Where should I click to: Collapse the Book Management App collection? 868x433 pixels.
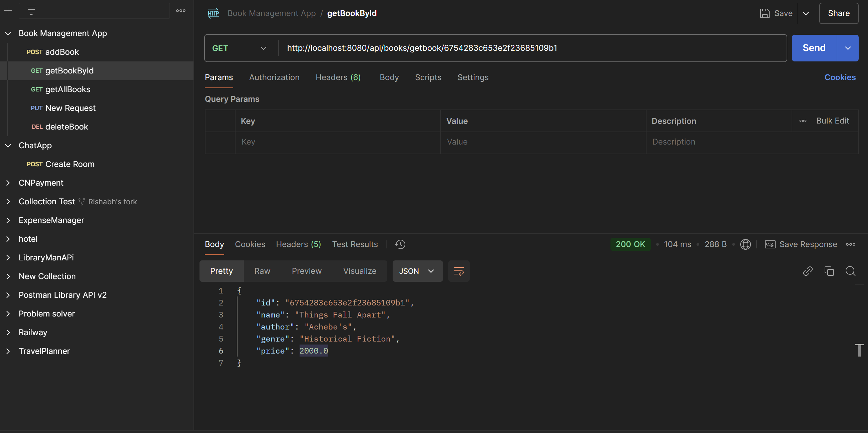pyautogui.click(x=8, y=33)
